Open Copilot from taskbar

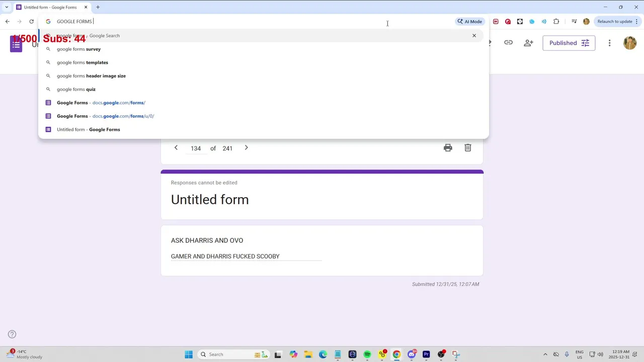coord(293,354)
